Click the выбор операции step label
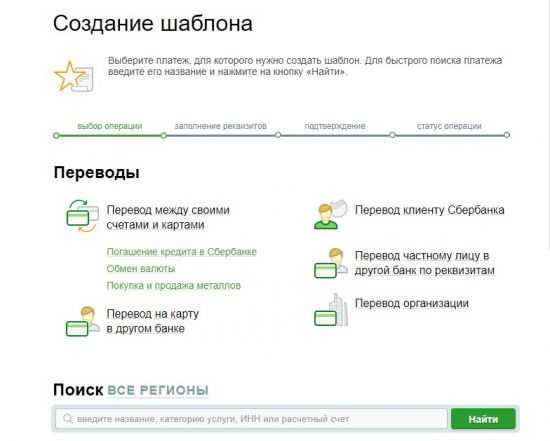The height and width of the screenshot is (441, 550). [x=110, y=126]
